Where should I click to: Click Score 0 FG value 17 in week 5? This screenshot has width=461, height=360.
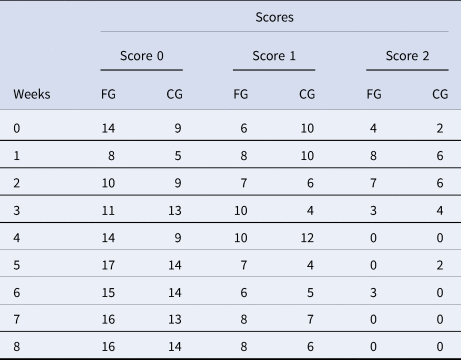click(108, 265)
